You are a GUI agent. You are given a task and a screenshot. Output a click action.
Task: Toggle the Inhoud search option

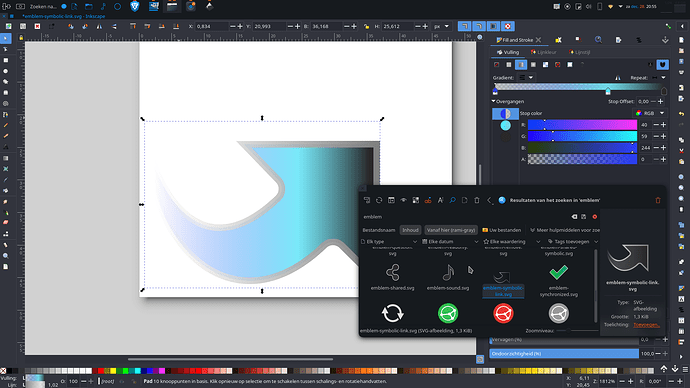tap(410, 230)
